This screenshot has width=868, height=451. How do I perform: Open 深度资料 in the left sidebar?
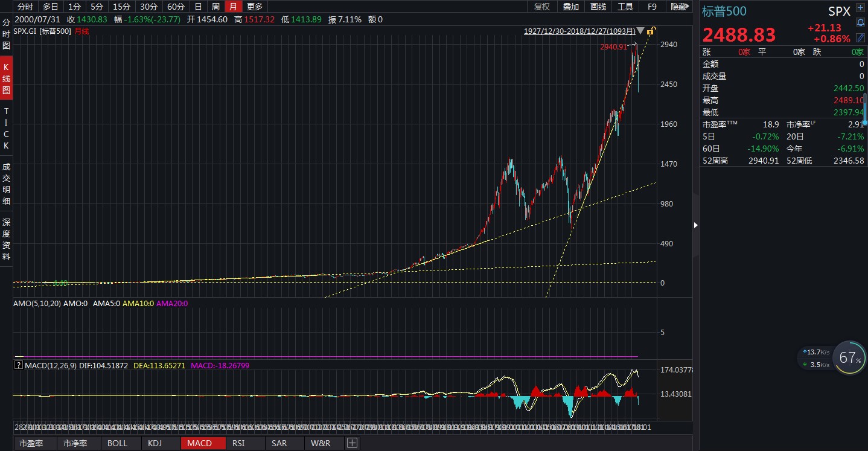6,239
